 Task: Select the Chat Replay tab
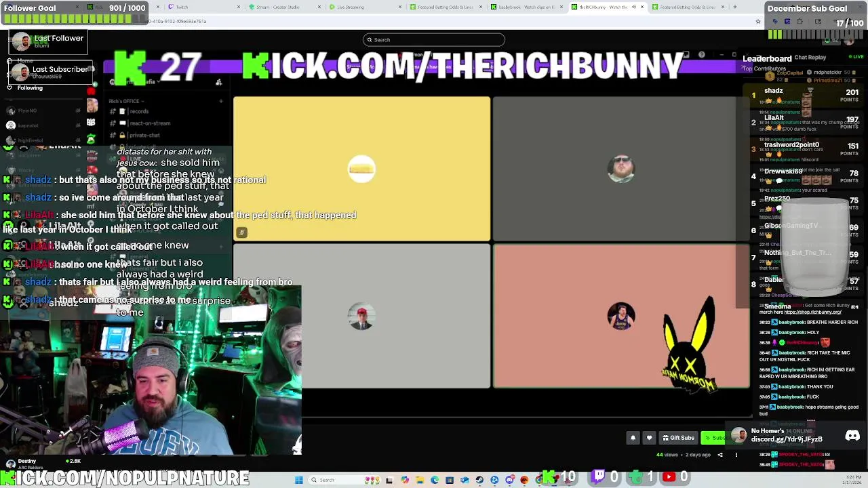(x=810, y=58)
